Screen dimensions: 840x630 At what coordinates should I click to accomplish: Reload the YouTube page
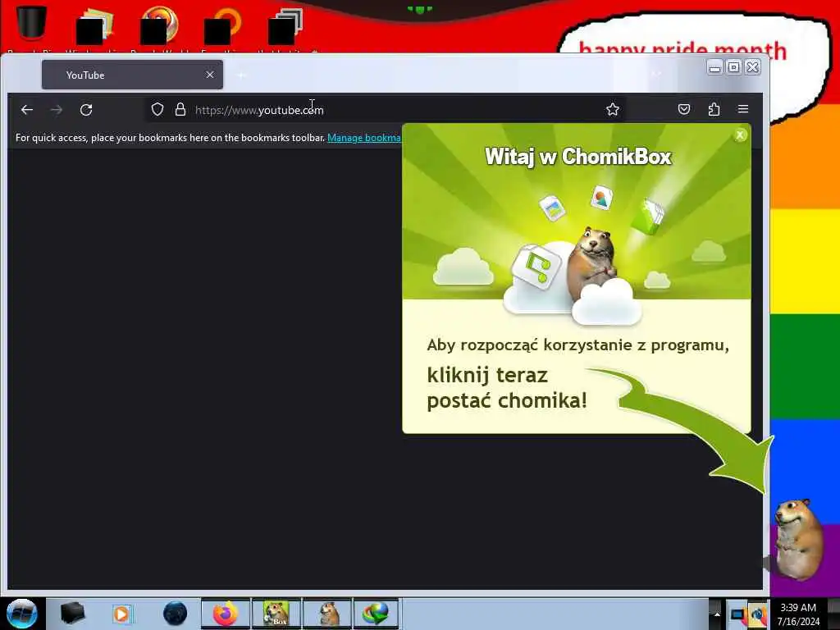[86, 110]
